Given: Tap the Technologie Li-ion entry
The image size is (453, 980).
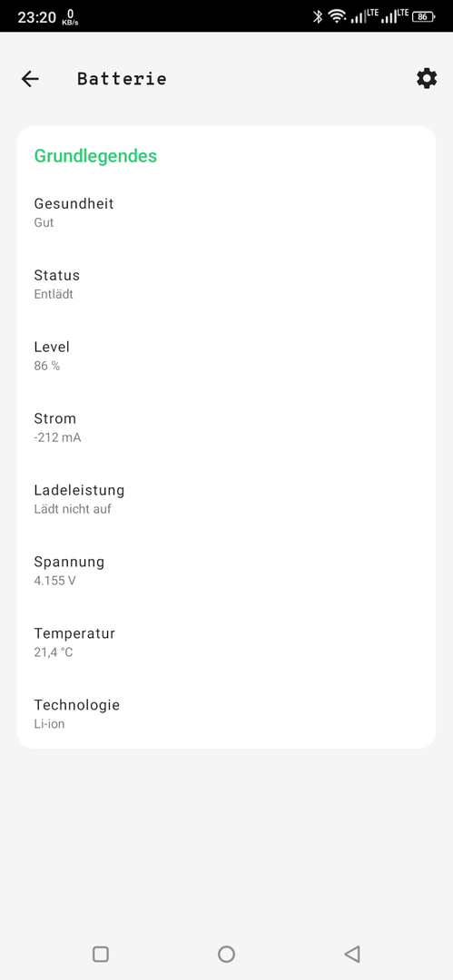Looking at the screenshot, I should 227,714.
